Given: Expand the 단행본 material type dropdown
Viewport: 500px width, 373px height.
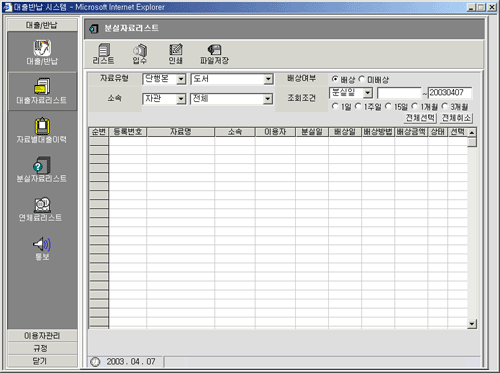Looking at the screenshot, I should point(181,79).
